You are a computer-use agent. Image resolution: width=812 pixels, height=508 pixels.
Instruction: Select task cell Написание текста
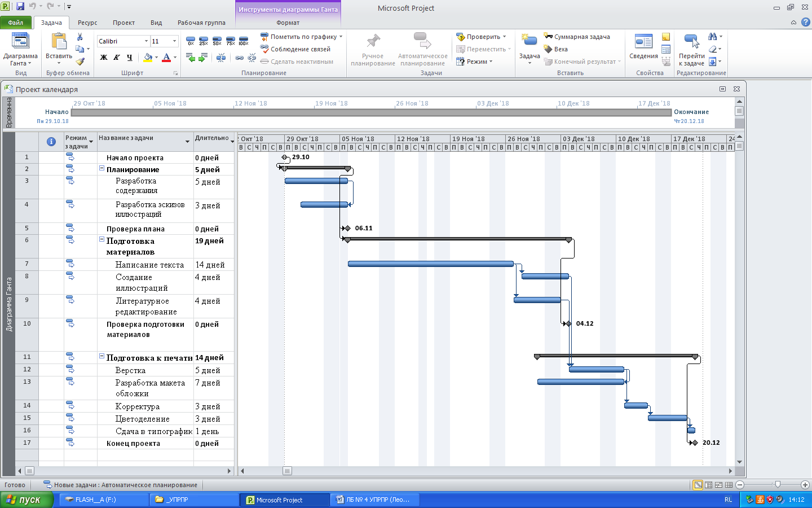(x=145, y=265)
